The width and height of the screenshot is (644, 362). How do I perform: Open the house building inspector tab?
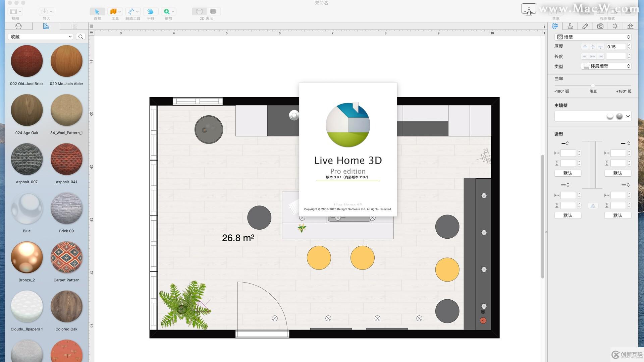click(630, 26)
